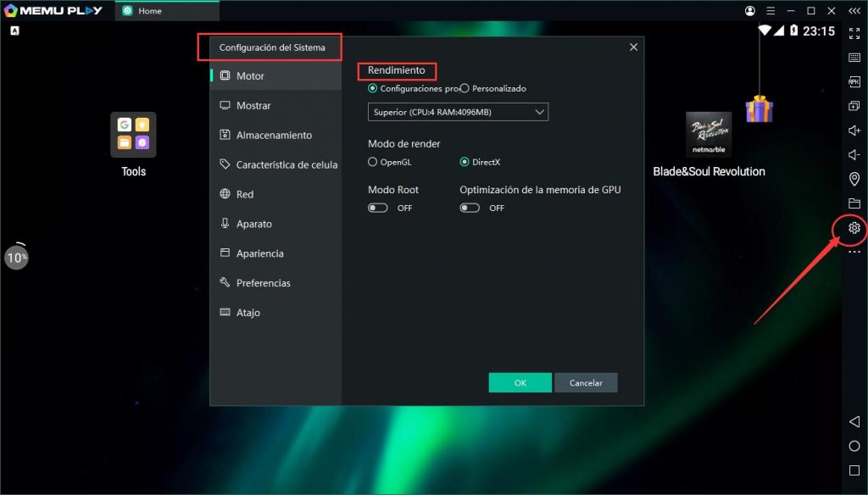Toggle fullscreen mode with the expand arrows icon
868x495 pixels.
[854, 35]
